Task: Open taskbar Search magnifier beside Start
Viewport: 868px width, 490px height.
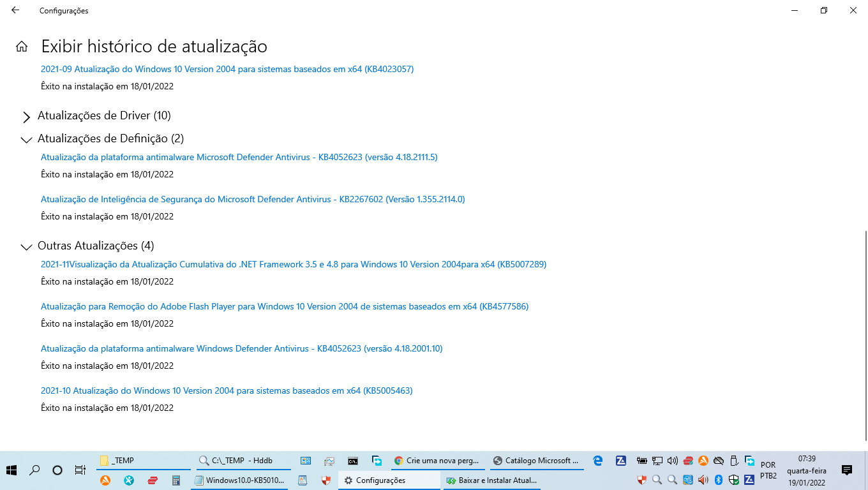Action: (x=34, y=470)
